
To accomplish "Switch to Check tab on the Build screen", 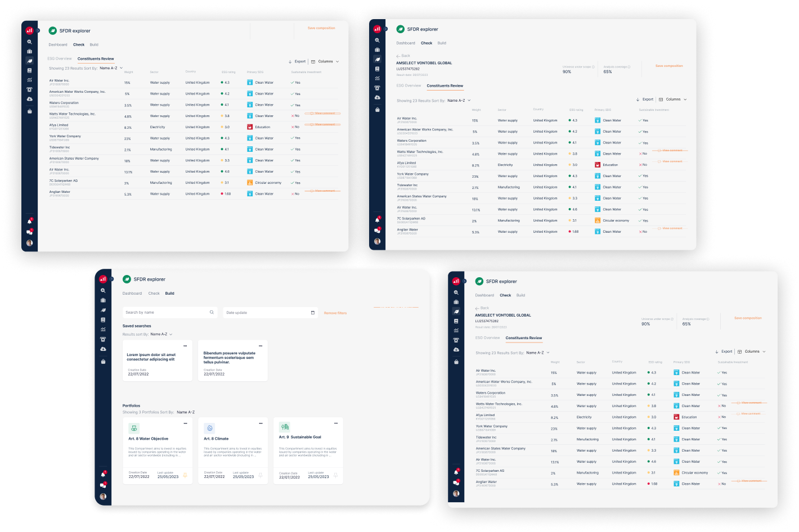I will click(x=154, y=294).
